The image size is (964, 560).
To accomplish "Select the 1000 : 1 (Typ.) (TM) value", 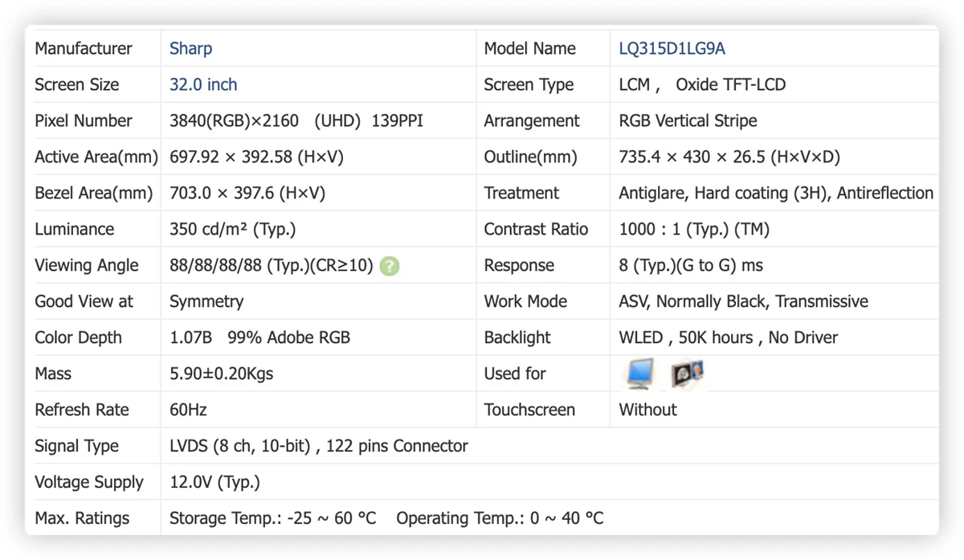I will 694,229.
